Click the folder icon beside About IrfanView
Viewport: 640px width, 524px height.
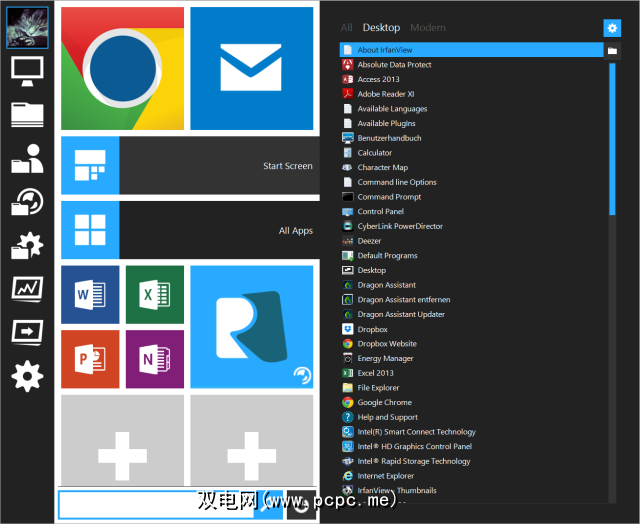(x=612, y=51)
